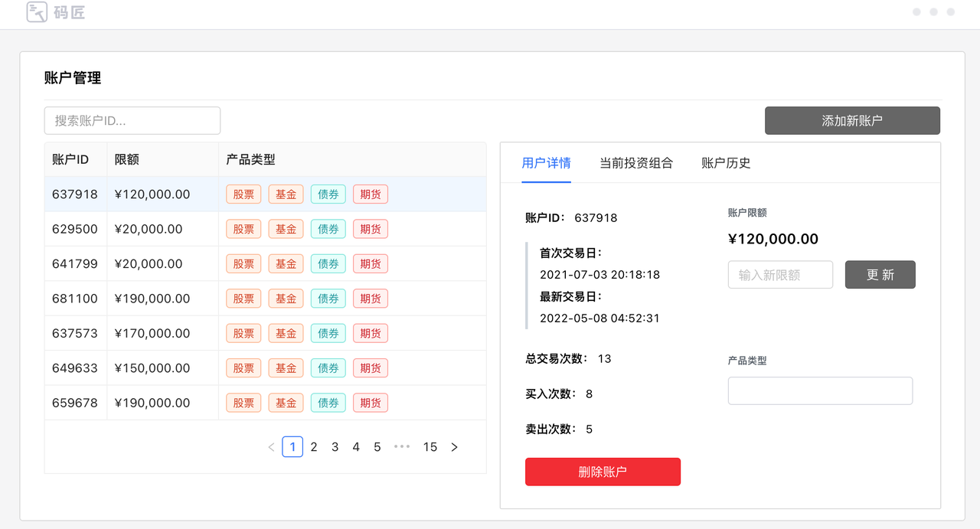The image size is (980, 529).
Task: Go to page 3
Action: click(x=335, y=447)
